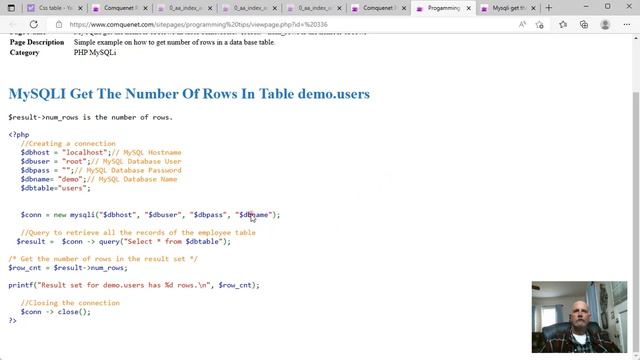This screenshot has height=360, width=640.
Task: Close the Css table tab
Action: (80, 8)
